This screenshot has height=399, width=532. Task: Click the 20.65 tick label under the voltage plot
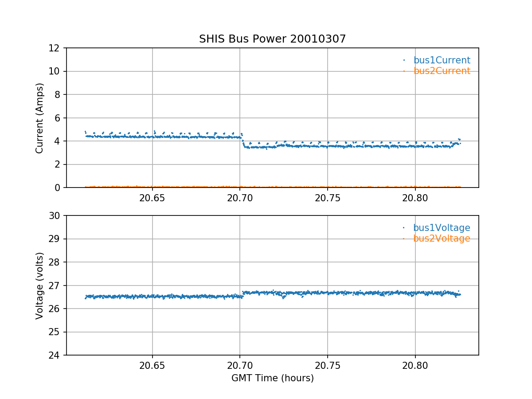coord(152,366)
